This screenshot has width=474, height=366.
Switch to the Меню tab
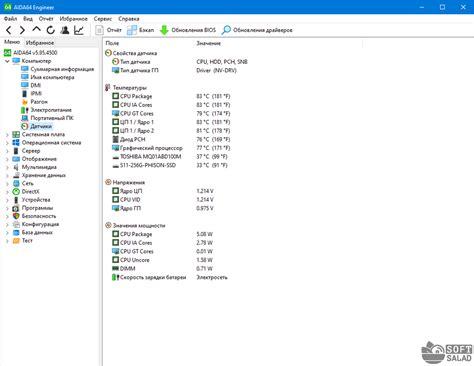(12, 42)
